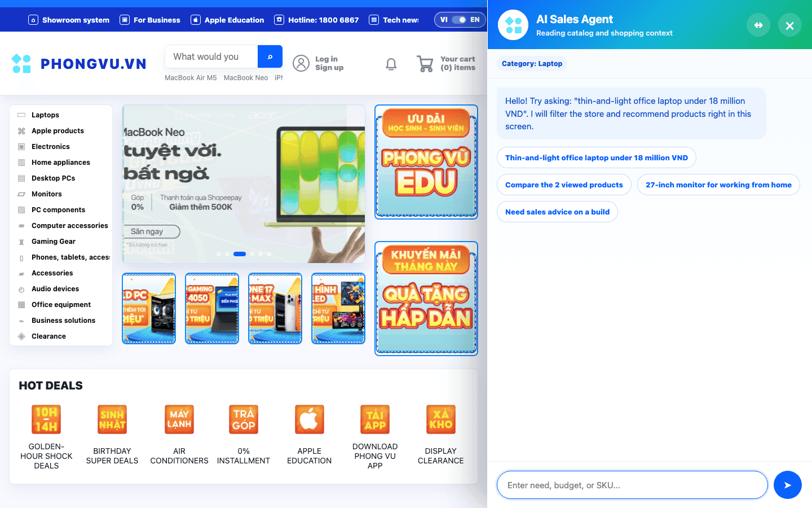Open the Monitors category

61,194
